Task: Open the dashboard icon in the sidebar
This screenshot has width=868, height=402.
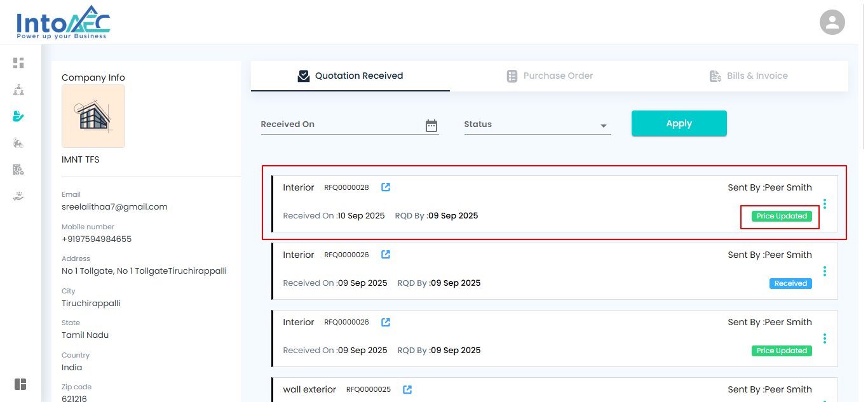Action: click(18, 63)
